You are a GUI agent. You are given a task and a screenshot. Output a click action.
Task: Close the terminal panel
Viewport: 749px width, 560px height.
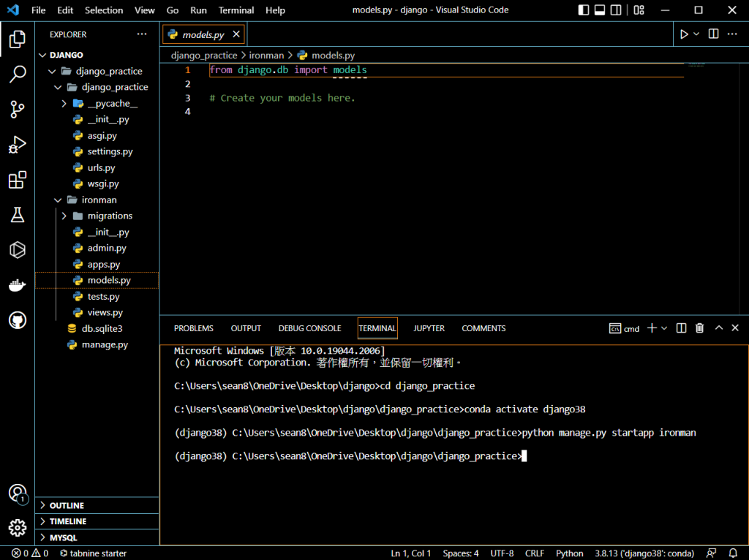[735, 328]
